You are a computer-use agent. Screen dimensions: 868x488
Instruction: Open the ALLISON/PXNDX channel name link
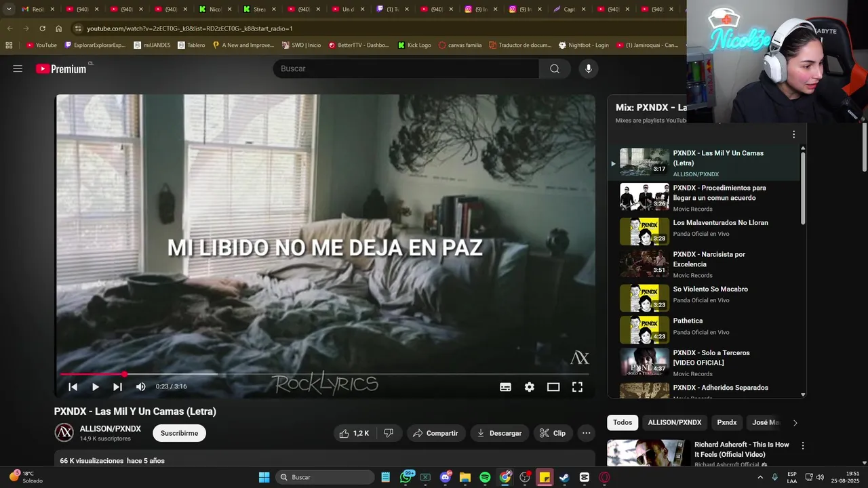111,428
